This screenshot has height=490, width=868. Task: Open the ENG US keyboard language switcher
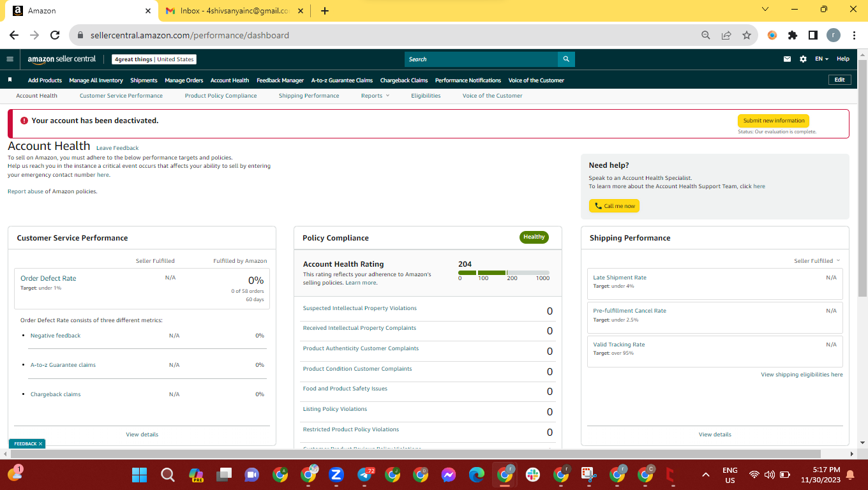[x=730, y=475]
